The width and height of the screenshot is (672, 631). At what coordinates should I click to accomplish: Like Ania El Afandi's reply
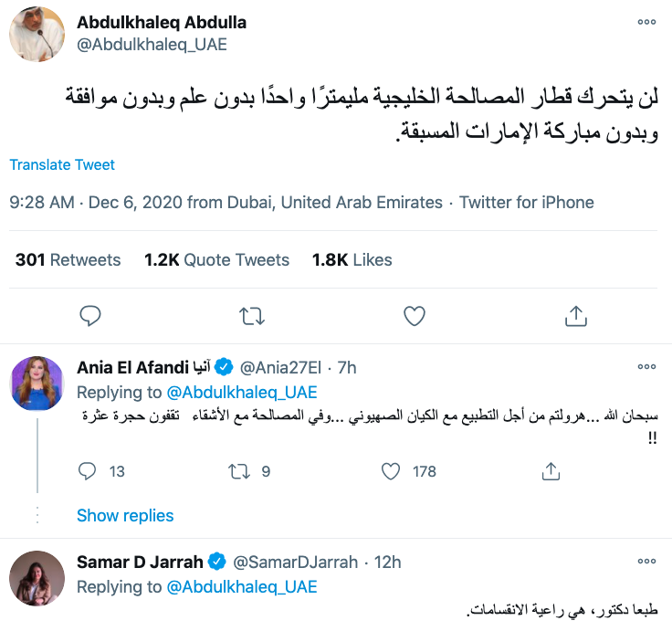click(x=391, y=471)
